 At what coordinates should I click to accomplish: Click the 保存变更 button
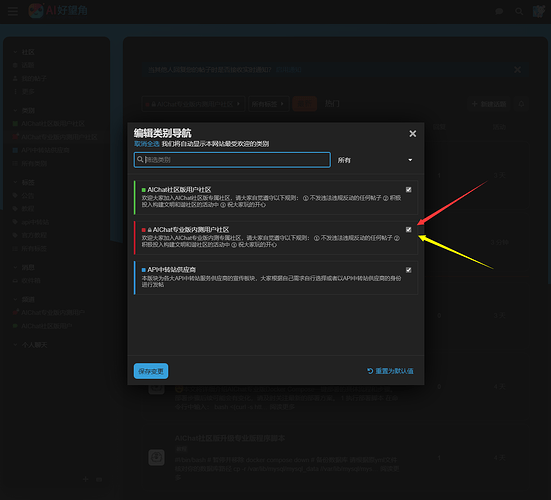point(151,371)
